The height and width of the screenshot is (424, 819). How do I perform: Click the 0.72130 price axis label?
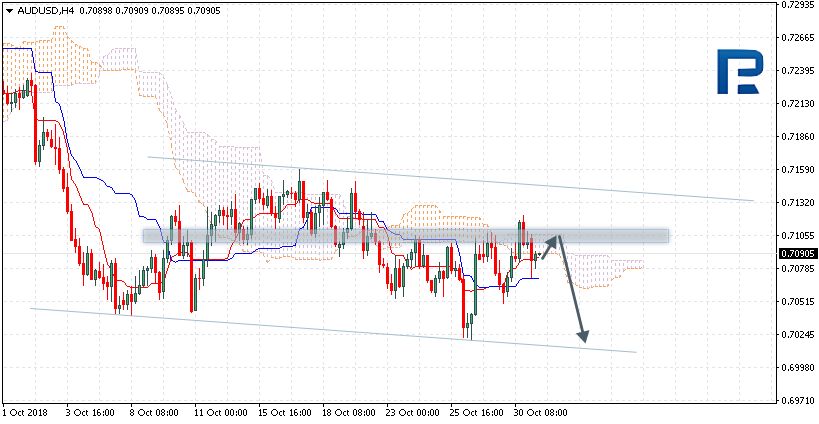coord(797,104)
